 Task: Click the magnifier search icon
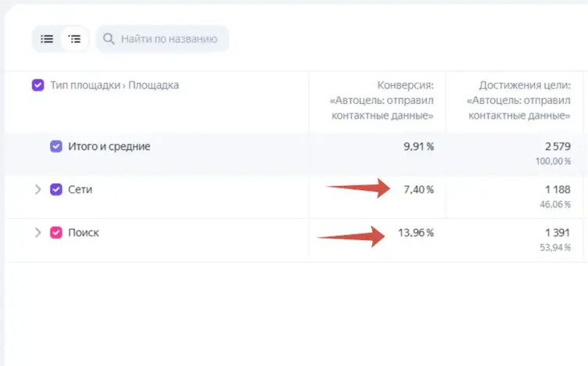point(109,38)
